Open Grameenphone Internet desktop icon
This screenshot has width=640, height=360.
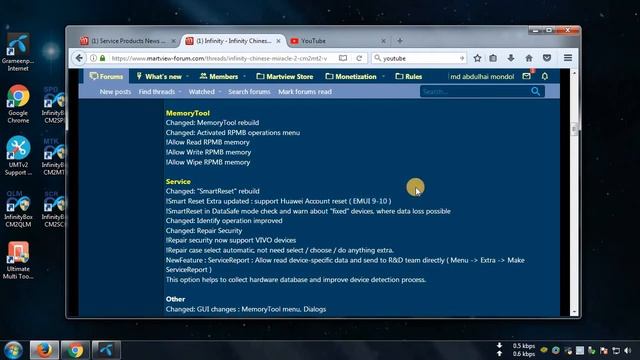tap(18, 52)
